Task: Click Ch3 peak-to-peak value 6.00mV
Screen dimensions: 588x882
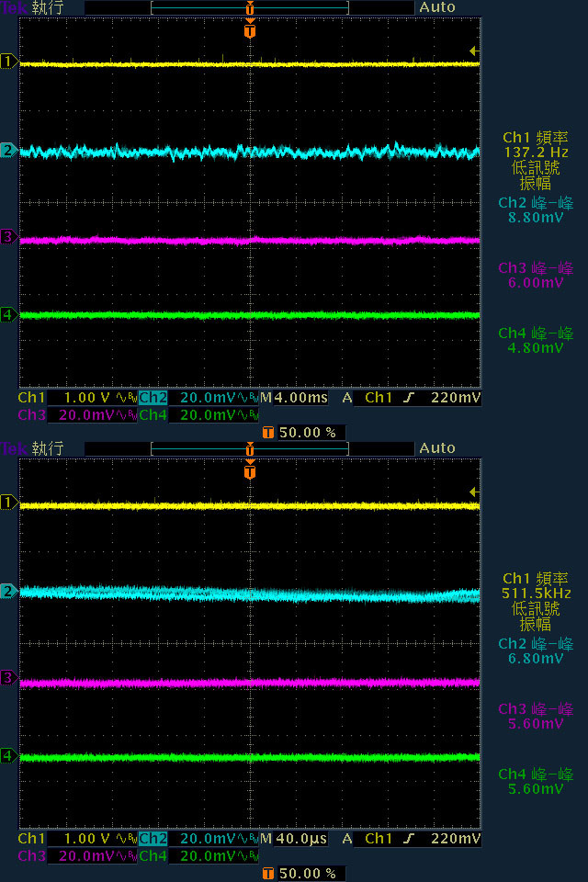Action: click(x=536, y=283)
